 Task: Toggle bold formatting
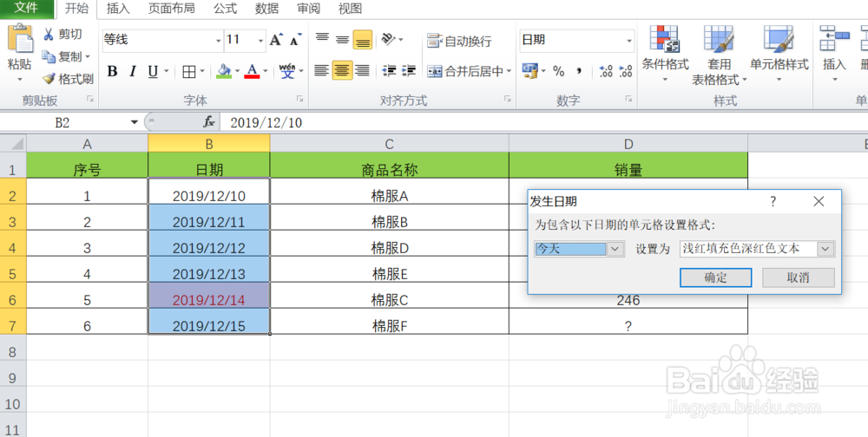pos(112,71)
